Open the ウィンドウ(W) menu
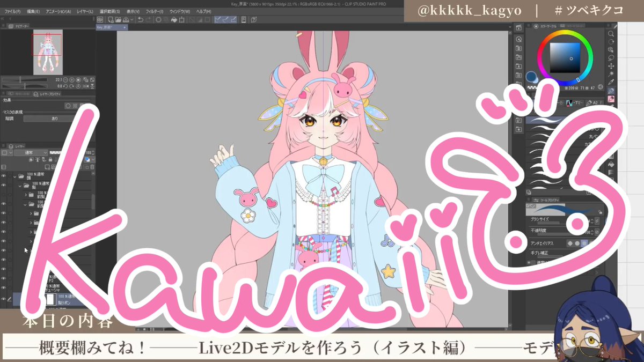 point(181,11)
